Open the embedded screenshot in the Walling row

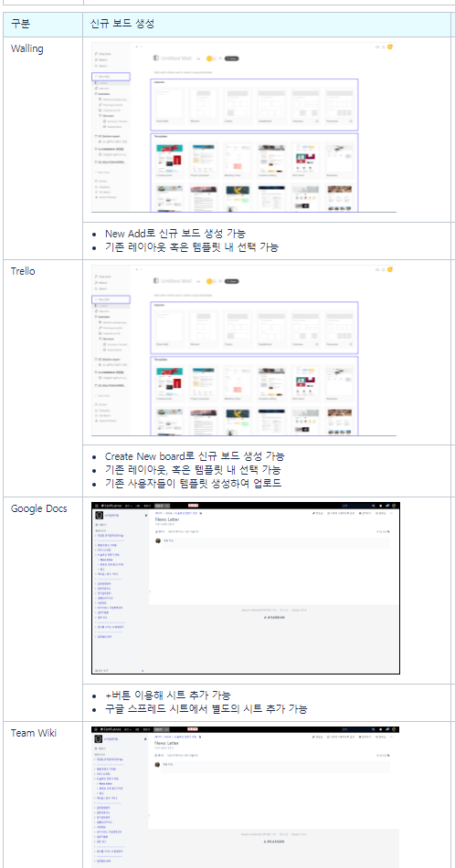[x=244, y=127]
